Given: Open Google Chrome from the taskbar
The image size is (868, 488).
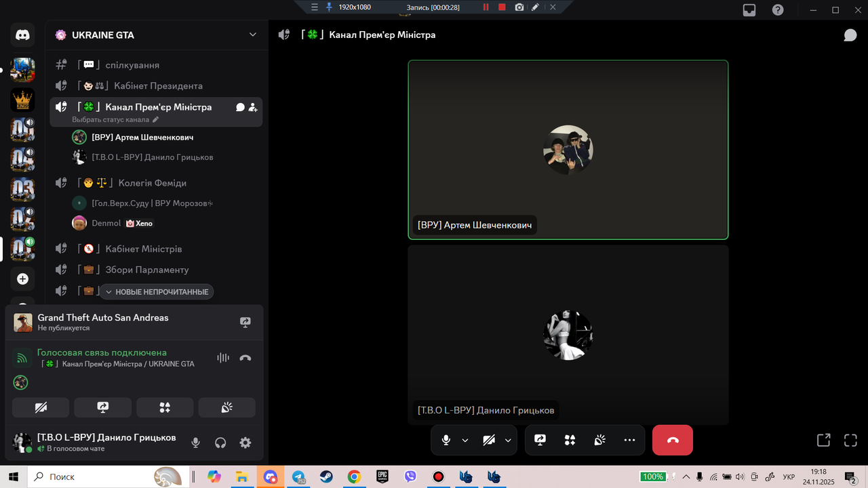Looking at the screenshot, I should [x=354, y=476].
